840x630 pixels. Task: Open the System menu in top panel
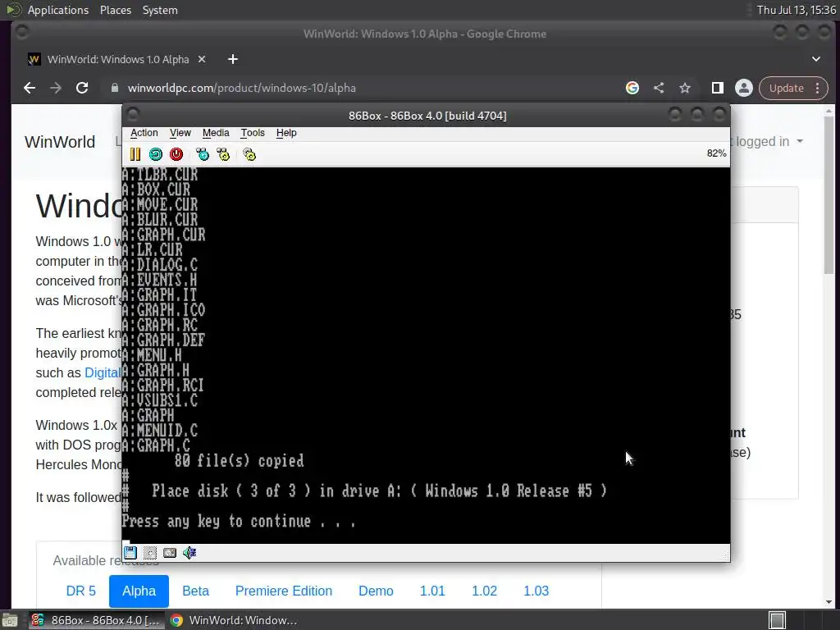pos(160,10)
